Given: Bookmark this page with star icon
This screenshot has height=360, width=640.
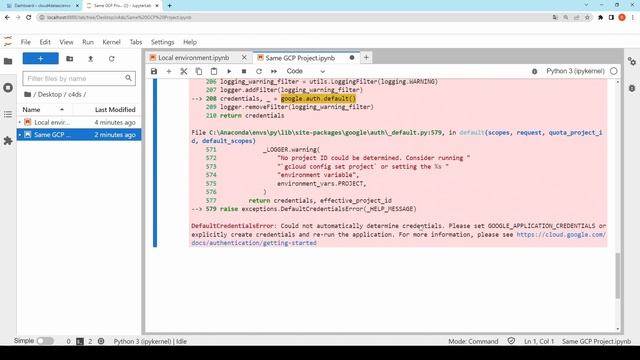Looking at the screenshot, I should pyautogui.click(x=587, y=18).
